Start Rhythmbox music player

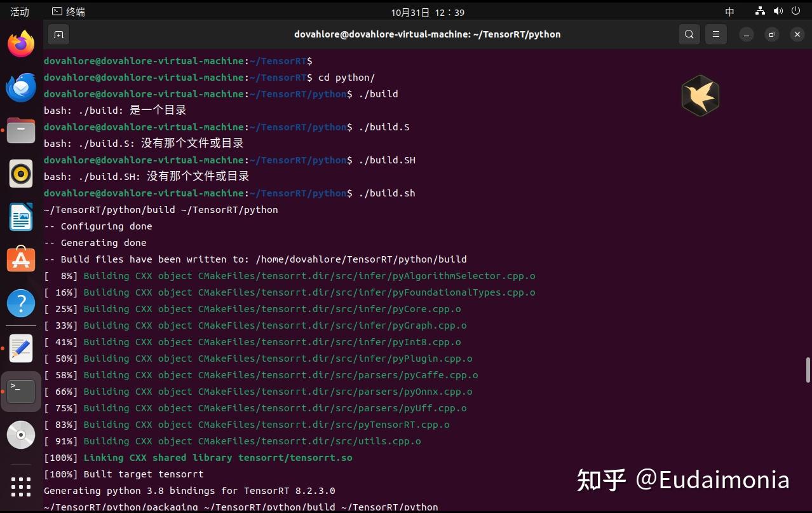coord(21,173)
